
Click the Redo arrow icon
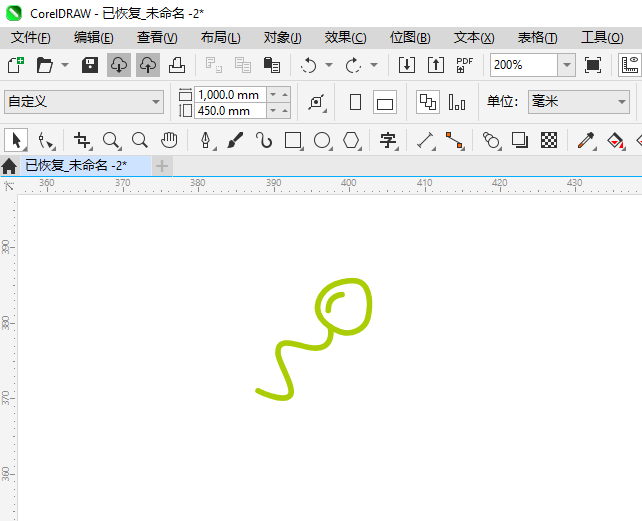[353, 65]
